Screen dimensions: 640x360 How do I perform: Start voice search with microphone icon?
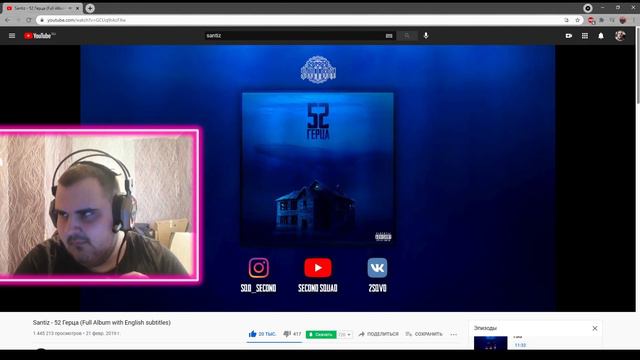(426, 36)
